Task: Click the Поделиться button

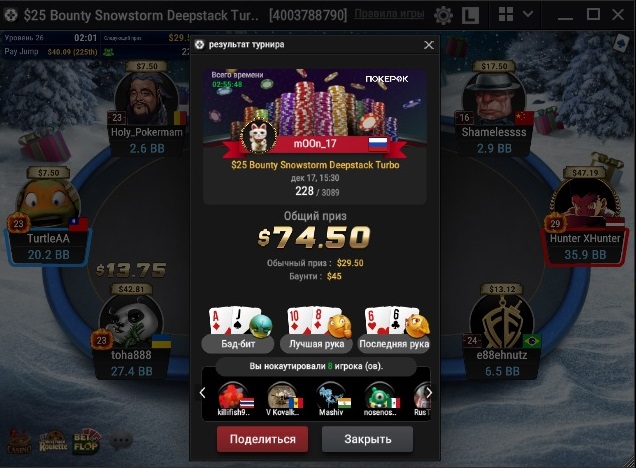Action: (262, 439)
